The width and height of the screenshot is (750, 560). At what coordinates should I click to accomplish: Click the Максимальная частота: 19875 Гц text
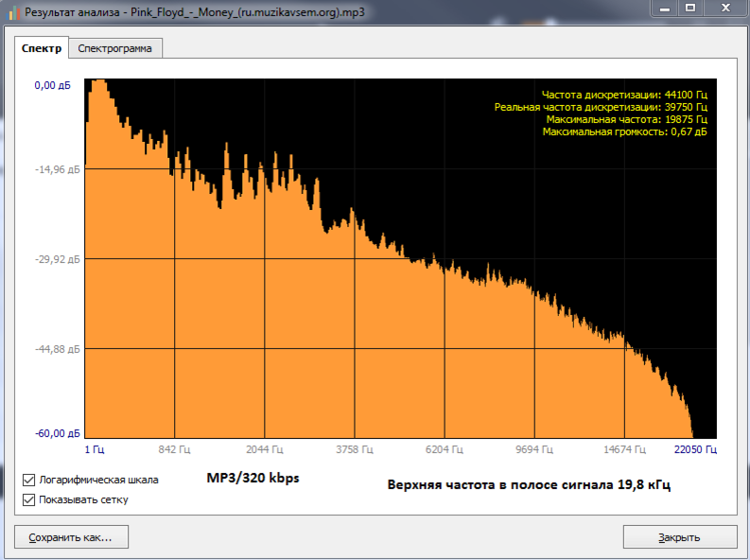[627, 119]
